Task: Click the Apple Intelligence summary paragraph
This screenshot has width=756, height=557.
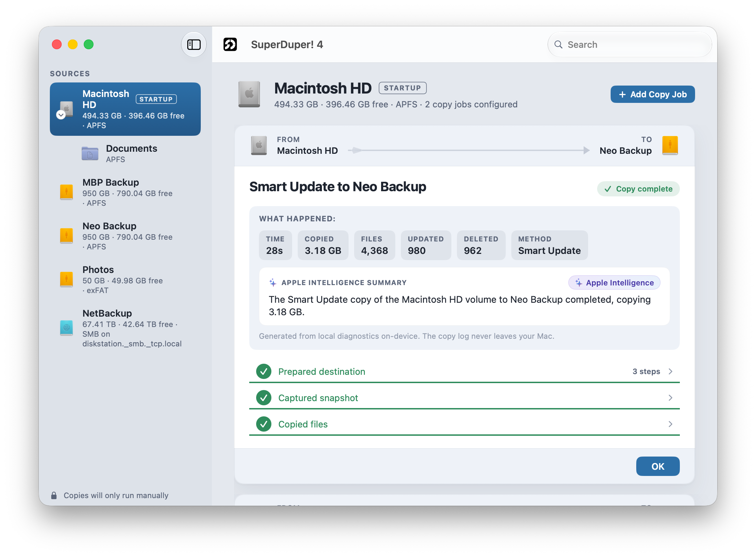Action: [x=460, y=306]
